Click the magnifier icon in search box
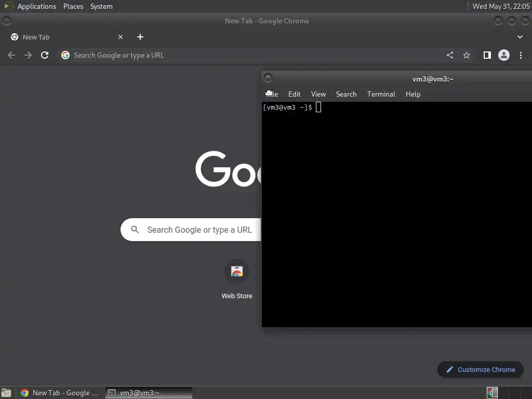 (135, 230)
